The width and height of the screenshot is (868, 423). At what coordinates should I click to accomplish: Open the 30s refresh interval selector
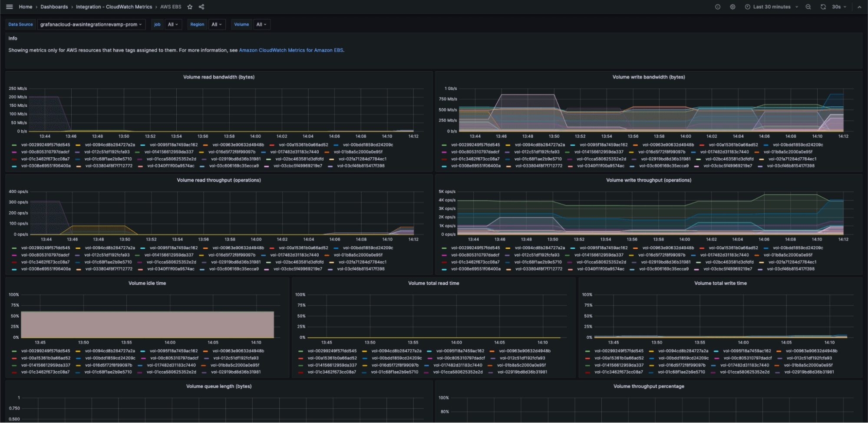[839, 7]
